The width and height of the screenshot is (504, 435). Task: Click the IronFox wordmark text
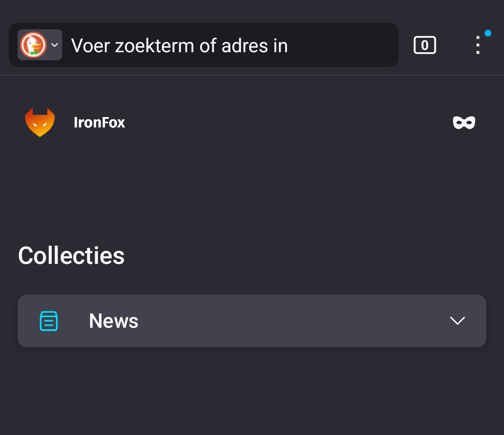pyautogui.click(x=99, y=123)
